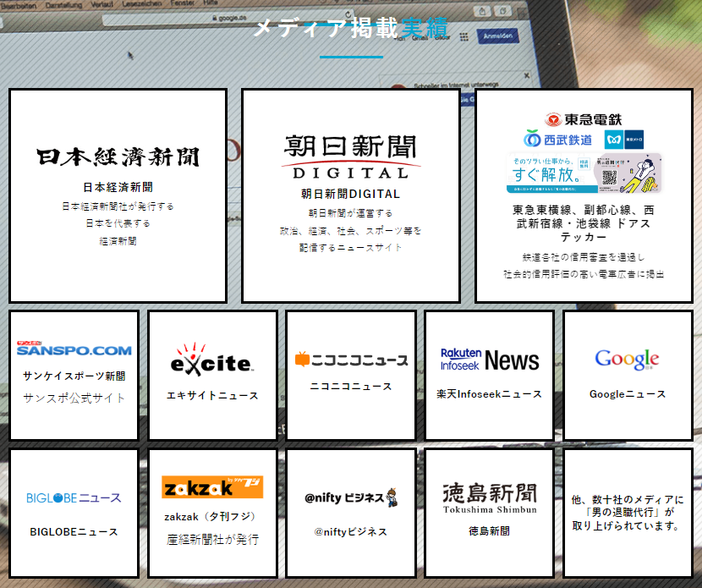Click the colorful Google logo
This screenshot has width=702, height=588.
pos(627,360)
